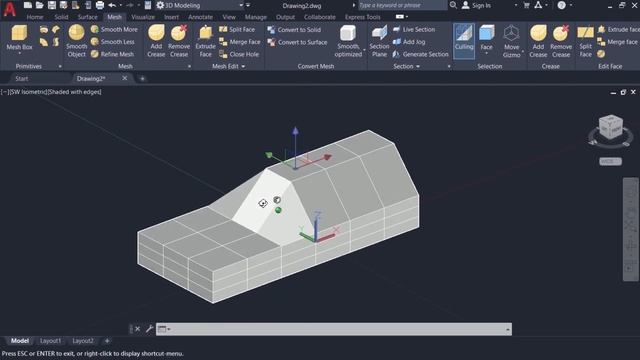Open the Visualize ribbon tab
The width and height of the screenshot is (640, 360).
[143, 17]
